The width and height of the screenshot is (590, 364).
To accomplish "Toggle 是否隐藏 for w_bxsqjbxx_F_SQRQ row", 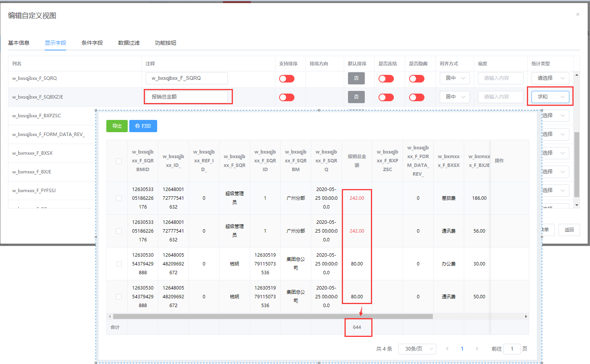I will point(416,79).
